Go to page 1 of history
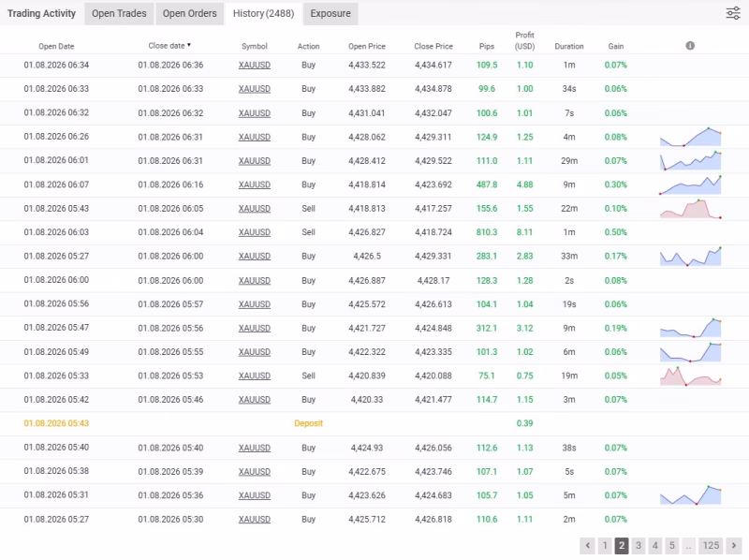749x560 pixels. [x=604, y=545]
